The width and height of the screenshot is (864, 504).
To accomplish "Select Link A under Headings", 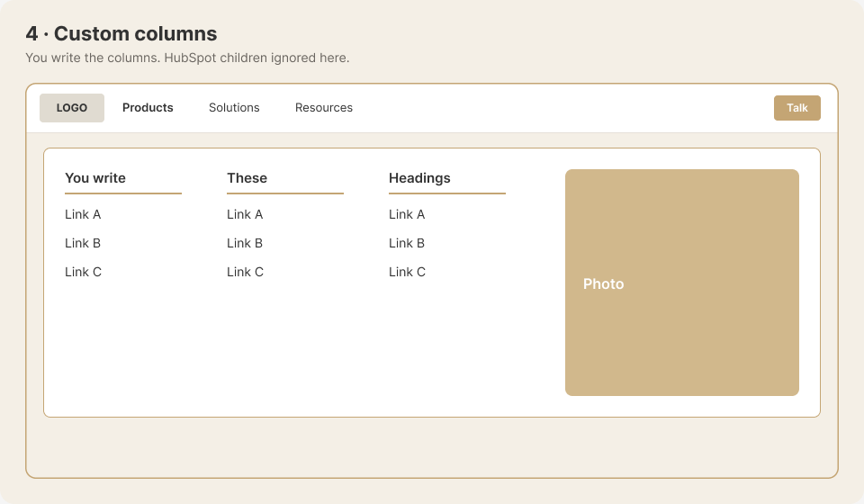I will (407, 214).
